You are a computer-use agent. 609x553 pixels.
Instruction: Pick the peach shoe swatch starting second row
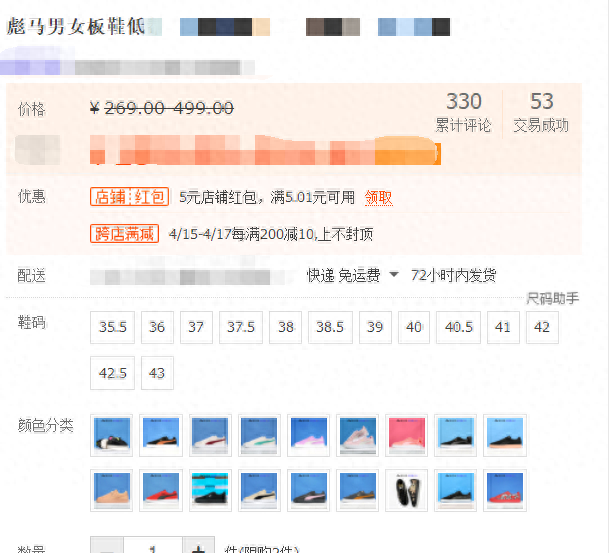click(x=111, y=490)
